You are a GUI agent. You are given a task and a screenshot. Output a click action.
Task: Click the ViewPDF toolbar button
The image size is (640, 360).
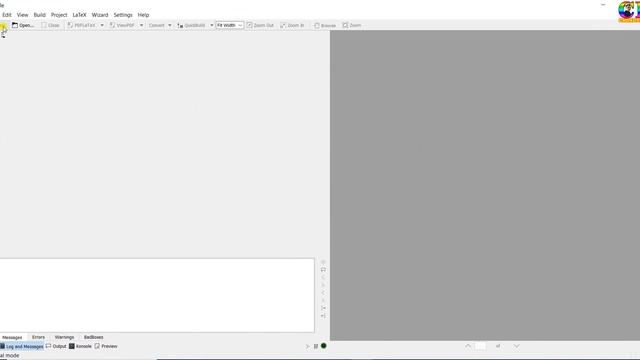(122, 25)
